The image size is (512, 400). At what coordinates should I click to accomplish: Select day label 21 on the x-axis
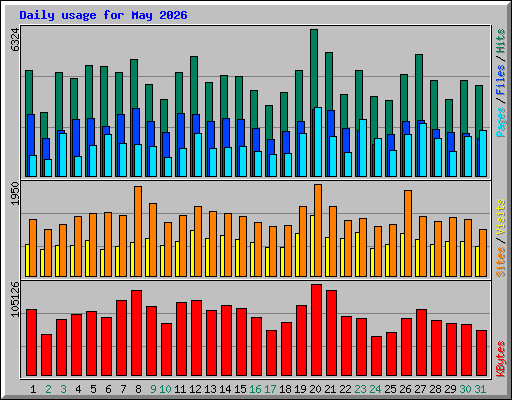(x=330, y=389)
